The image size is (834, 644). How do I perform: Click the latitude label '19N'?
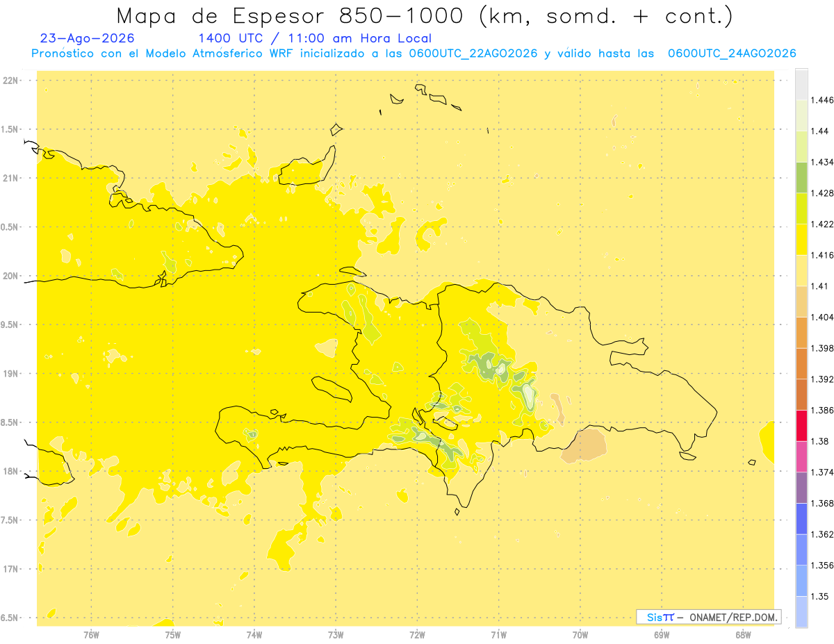click(x=10, y=374)
